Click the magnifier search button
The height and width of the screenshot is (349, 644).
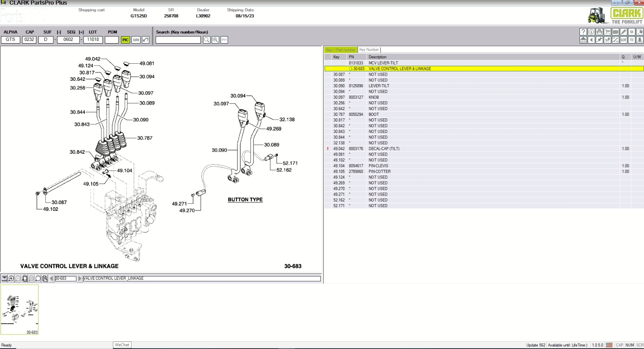(206, 40)
